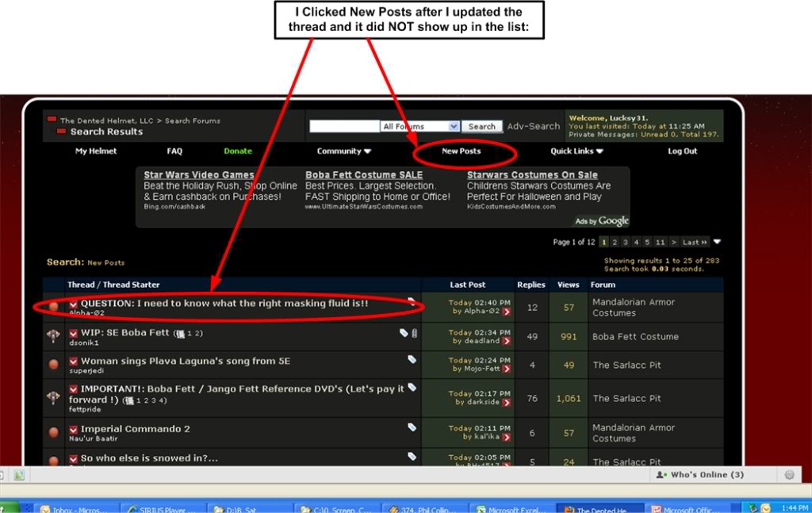This screenshot has height=513, width=812.
Task: Click the Search button
Action: click(481, 126)
